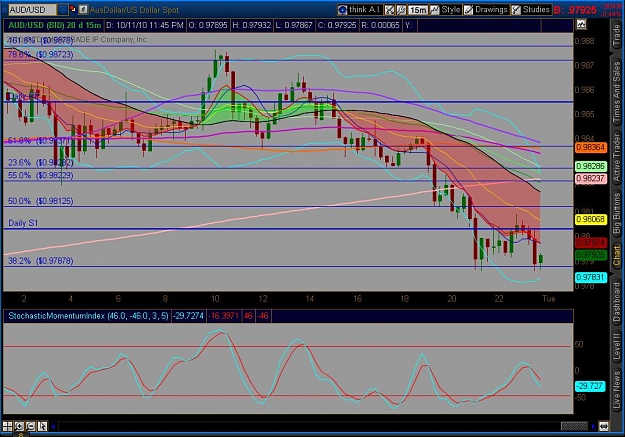Image resolution: width=625 pixels, height=437 pixels.
Task: Open the Live News side tab
Action: (617, 390)
